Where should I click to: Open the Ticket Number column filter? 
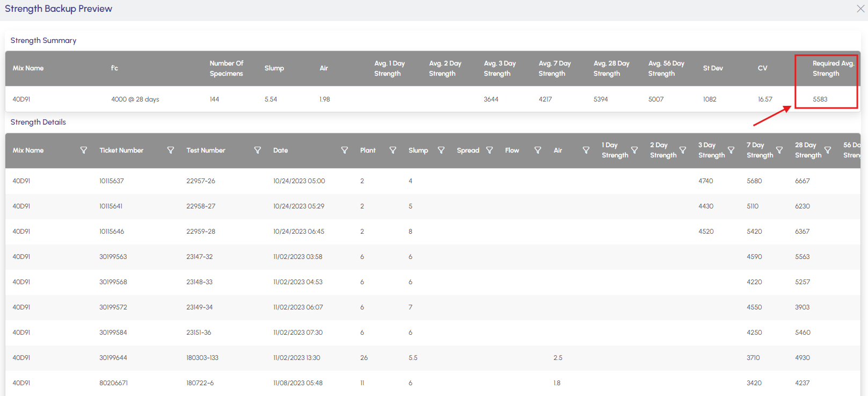[170, 150]
